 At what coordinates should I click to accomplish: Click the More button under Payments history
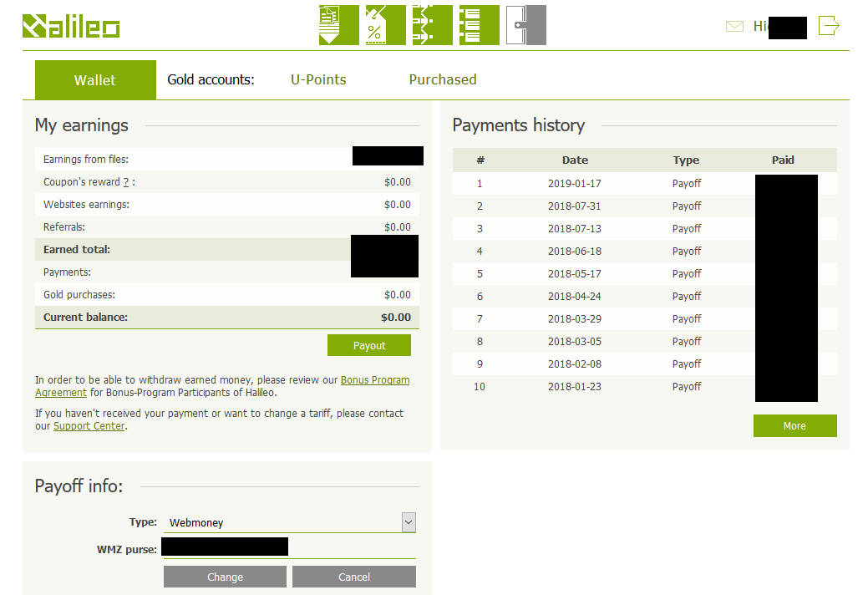(x=794, y=426)
